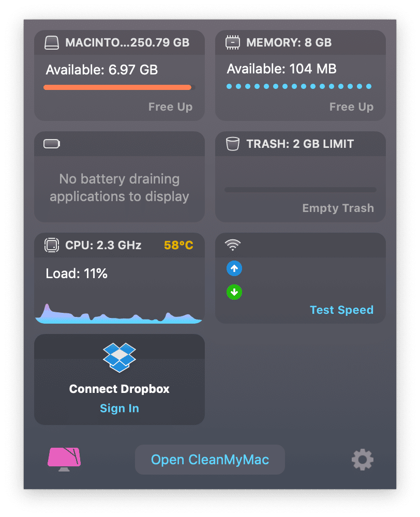Click the pink CleanMyMac monitor icon
Viewport: 420px width, 517px height.
[65, 459]
